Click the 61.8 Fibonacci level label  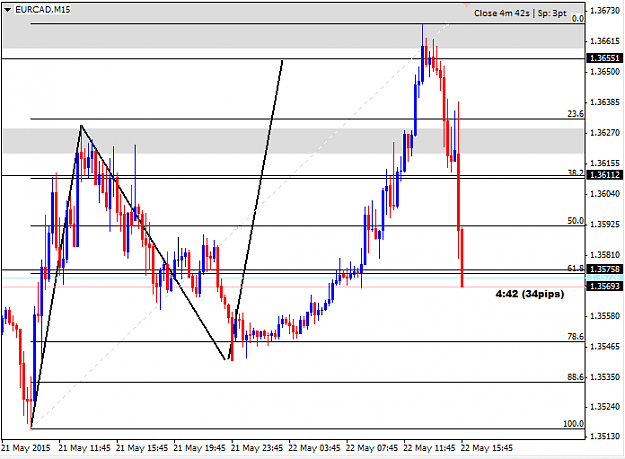click(576, 269)
